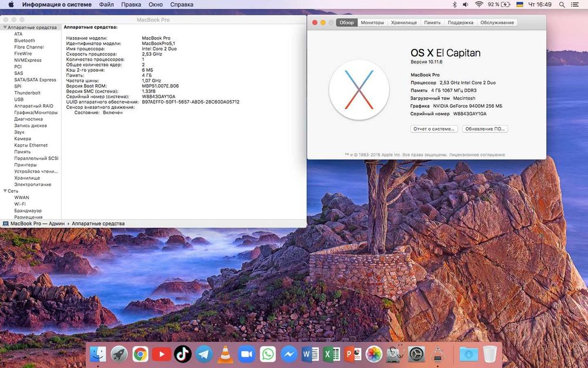
Task: Select ATA in the hardware sidebar
Action: (18, 34)
